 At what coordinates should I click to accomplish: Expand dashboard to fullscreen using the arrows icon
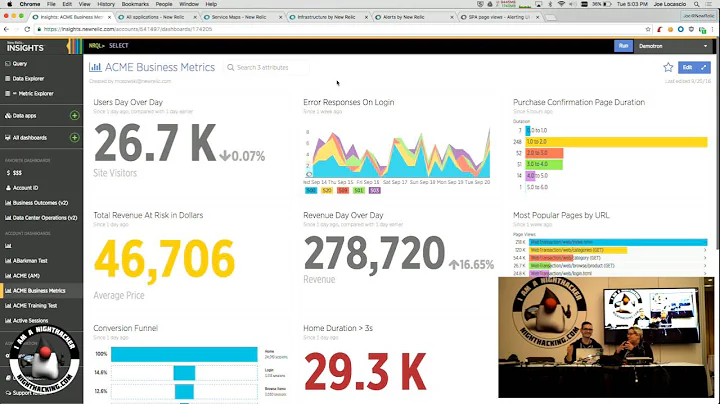coord(703,67)
